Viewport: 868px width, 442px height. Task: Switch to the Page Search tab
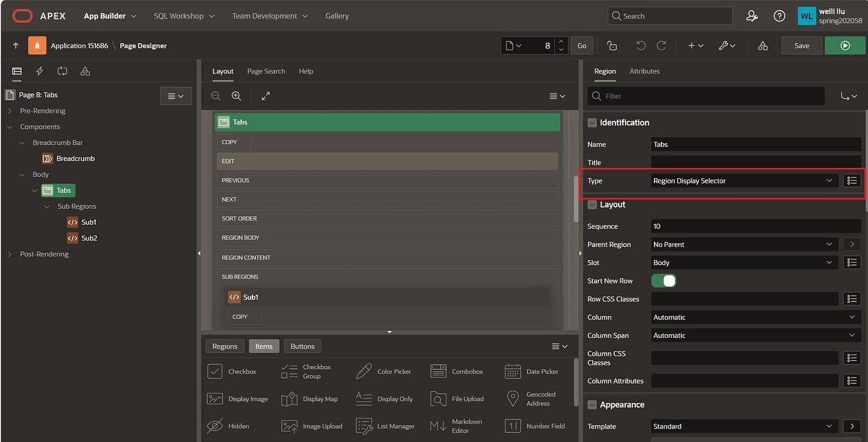click(266, 71)
